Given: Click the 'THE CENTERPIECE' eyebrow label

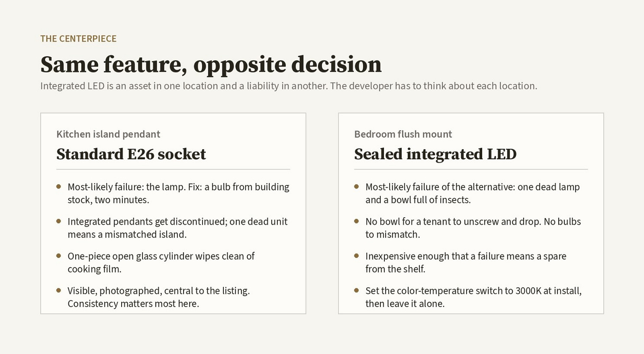Looking at the screenshot, I should [x=78, y=38].
